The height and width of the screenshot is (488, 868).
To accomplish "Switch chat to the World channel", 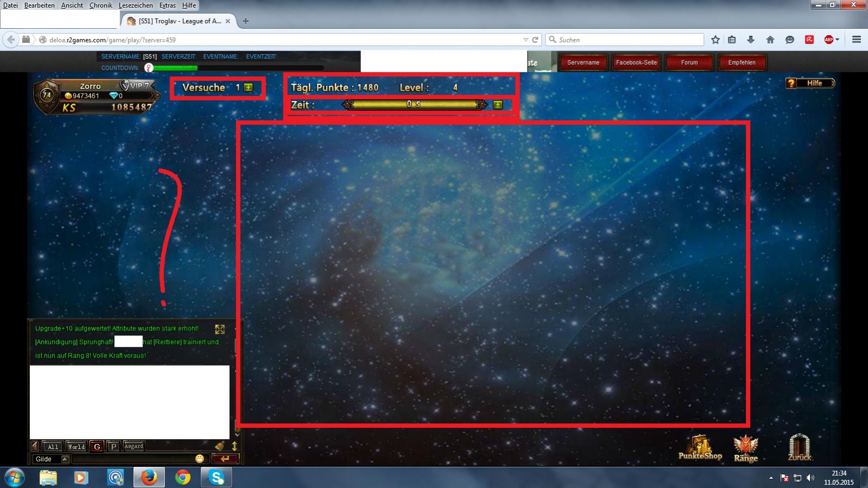I will coord(76,447).
